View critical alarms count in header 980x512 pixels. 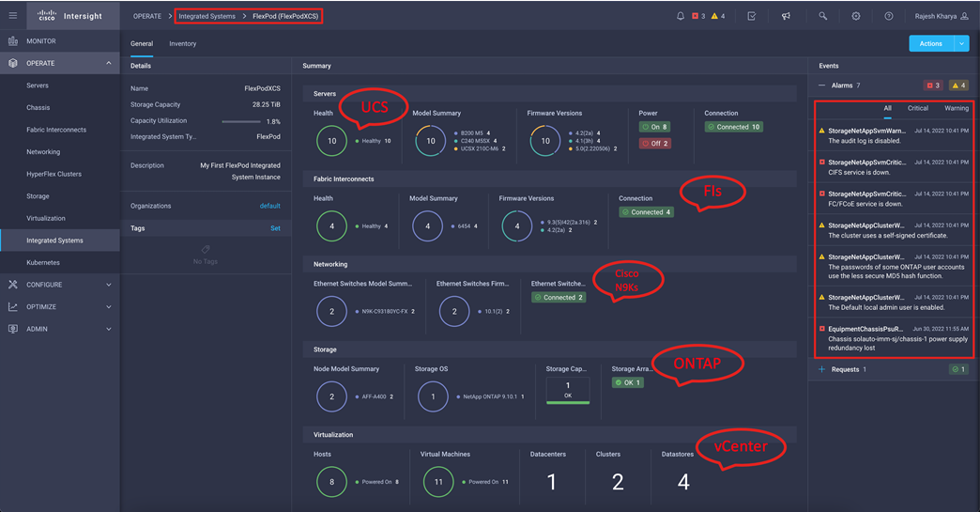point(698,16)
